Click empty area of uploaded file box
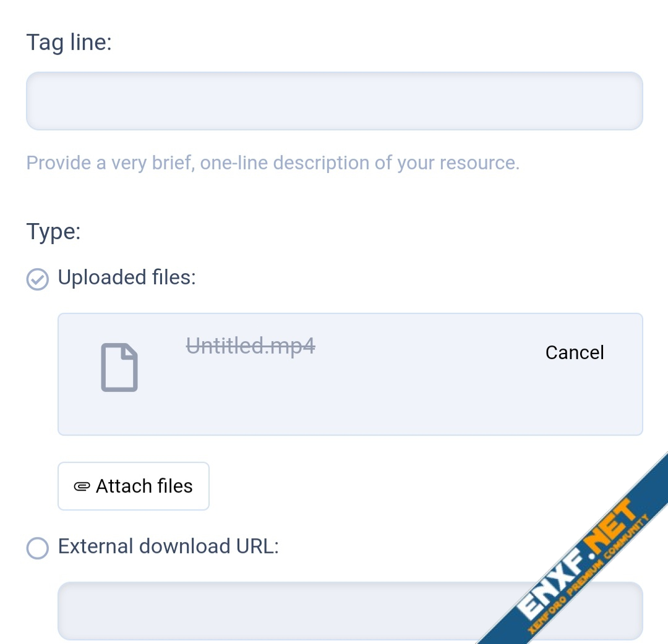This screenshot has height=644, width=668. 371,402
